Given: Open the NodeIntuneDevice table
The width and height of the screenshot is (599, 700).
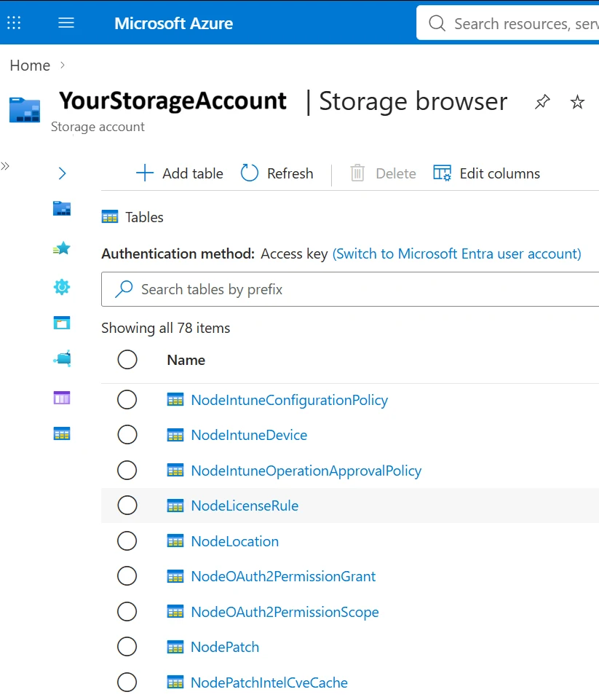Looking at the screenshot, I should tap(249, 435).
